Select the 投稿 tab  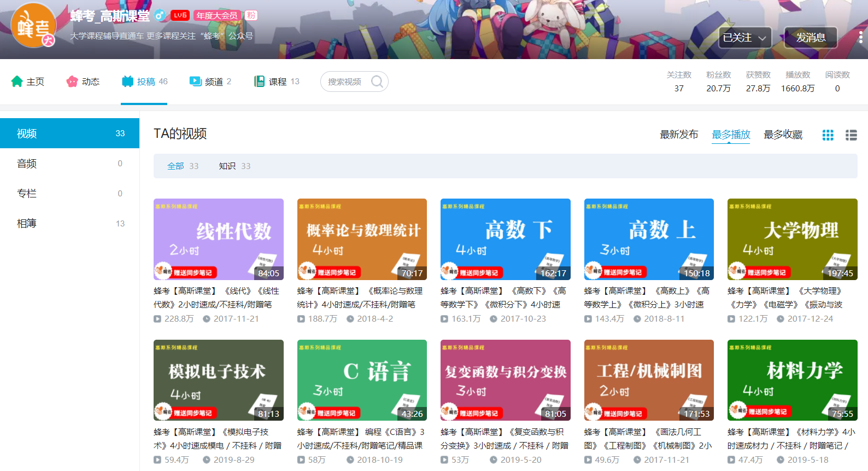coord(144,82)
